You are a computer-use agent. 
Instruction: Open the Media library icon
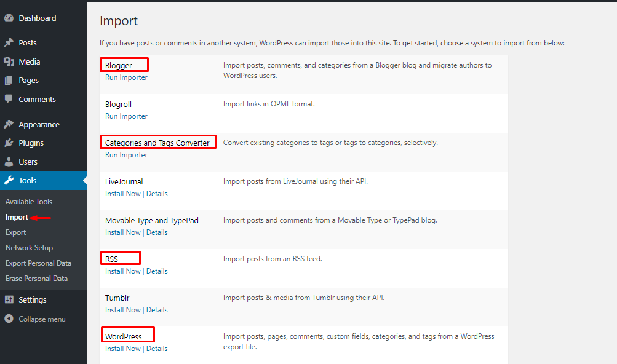pos(9,61)
